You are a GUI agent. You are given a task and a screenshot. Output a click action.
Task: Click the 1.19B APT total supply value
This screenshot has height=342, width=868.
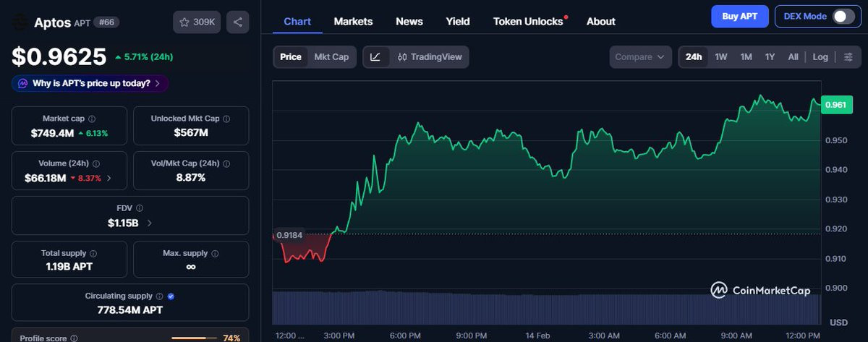click(x=69, y=266)
